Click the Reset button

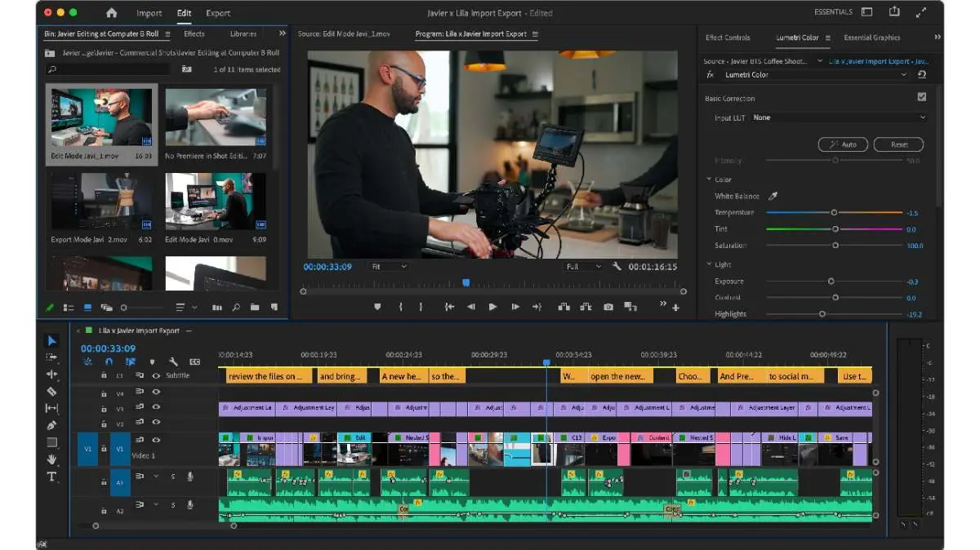(x=898, y=144)
